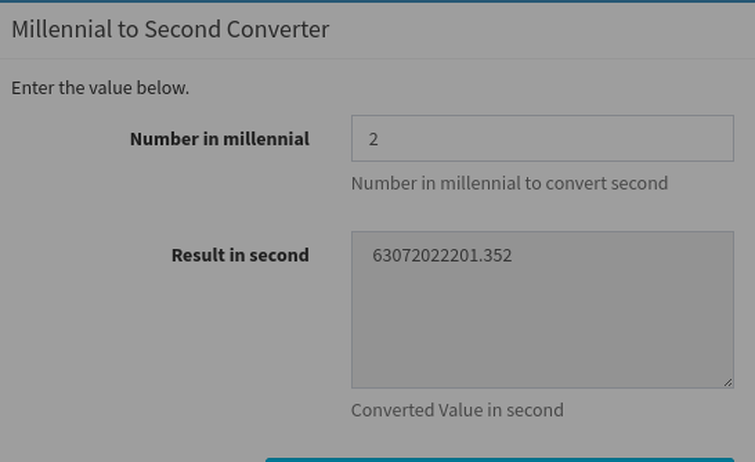
Task: Click the value 63072022201.352 in the result box
Action: click(x=442, y=256)
